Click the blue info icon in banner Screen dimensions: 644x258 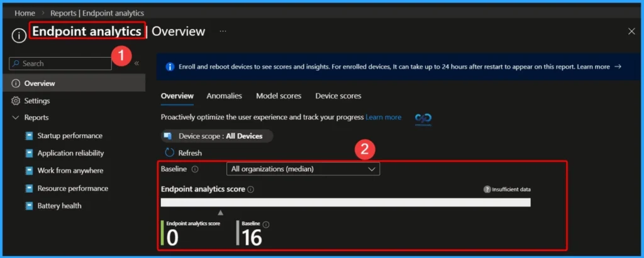click(x=170, y=67)
